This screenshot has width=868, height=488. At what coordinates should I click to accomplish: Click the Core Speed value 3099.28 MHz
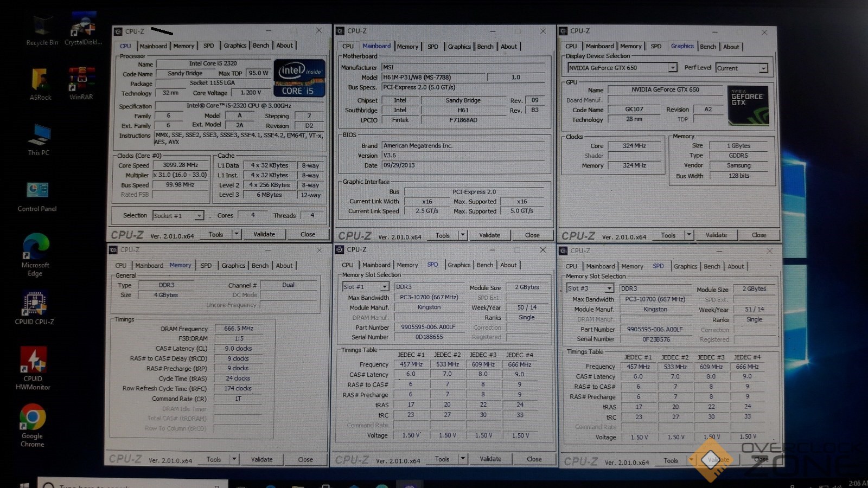point(181,165)
